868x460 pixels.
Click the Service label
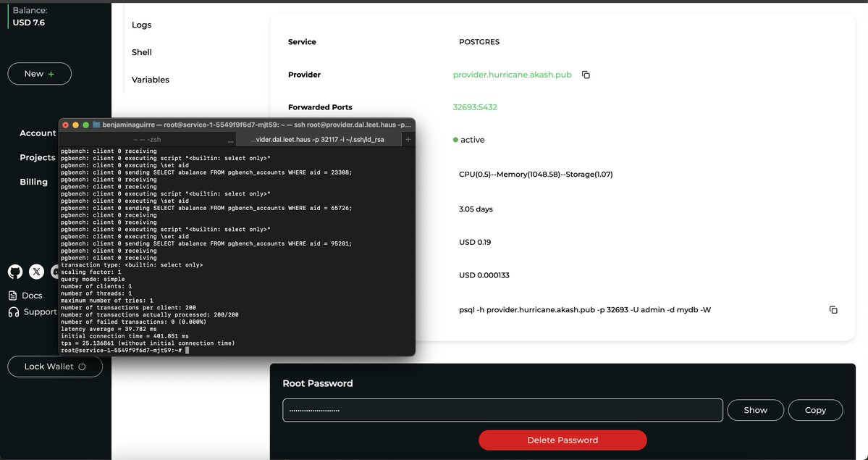(303, 42)
